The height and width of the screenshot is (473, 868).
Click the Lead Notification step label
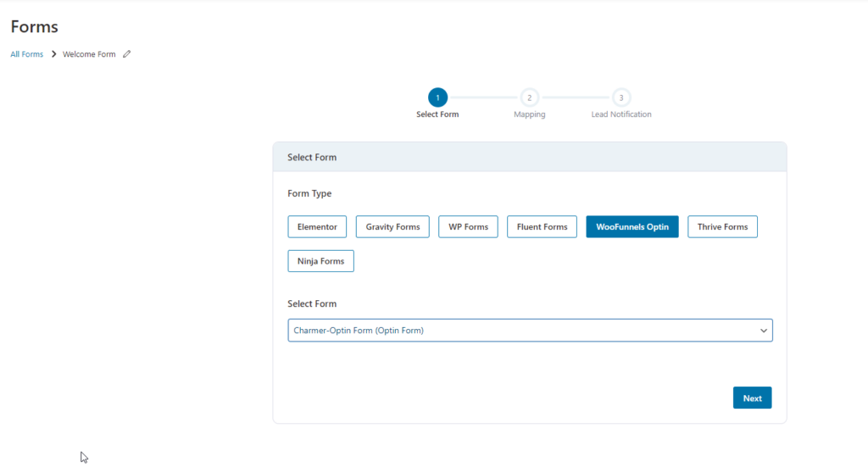pyautogui.click(x=621, y=114)
